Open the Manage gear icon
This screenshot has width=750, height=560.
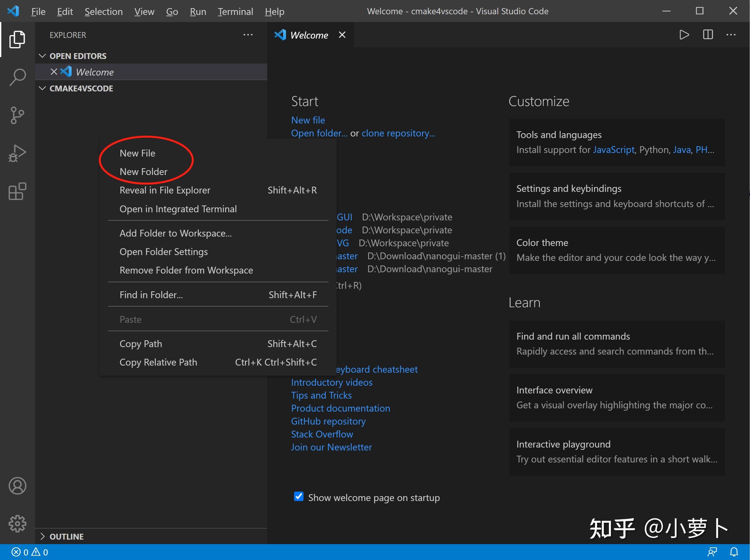17,524
